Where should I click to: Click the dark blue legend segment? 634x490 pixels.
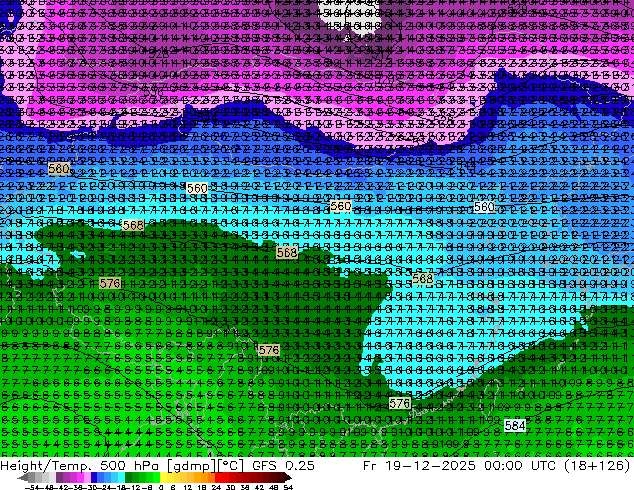(x=94, y=478)
